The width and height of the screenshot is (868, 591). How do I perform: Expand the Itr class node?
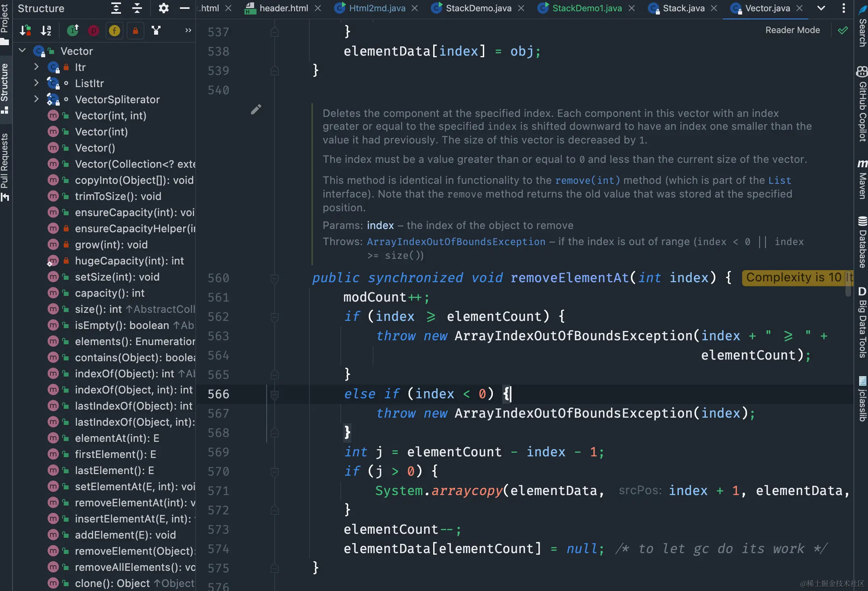click(x=36, y=67)
